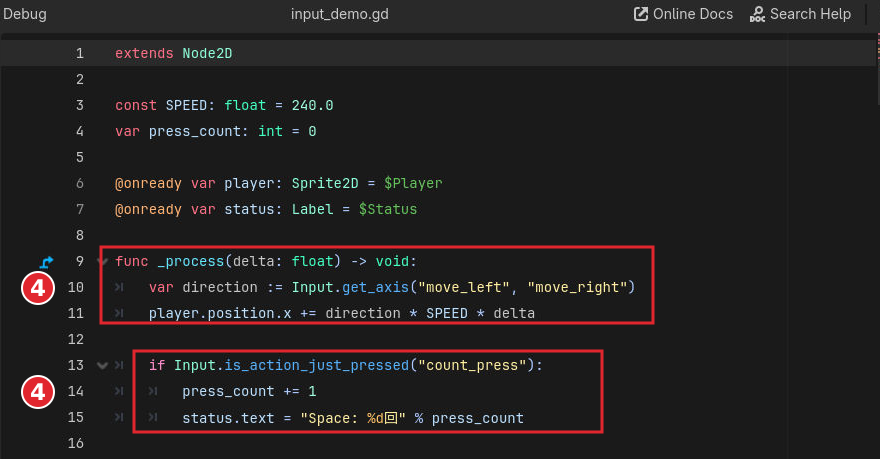Viewport: 880px width, 459px height.
Task: Click the value 240.0
Action: [313, 105]
